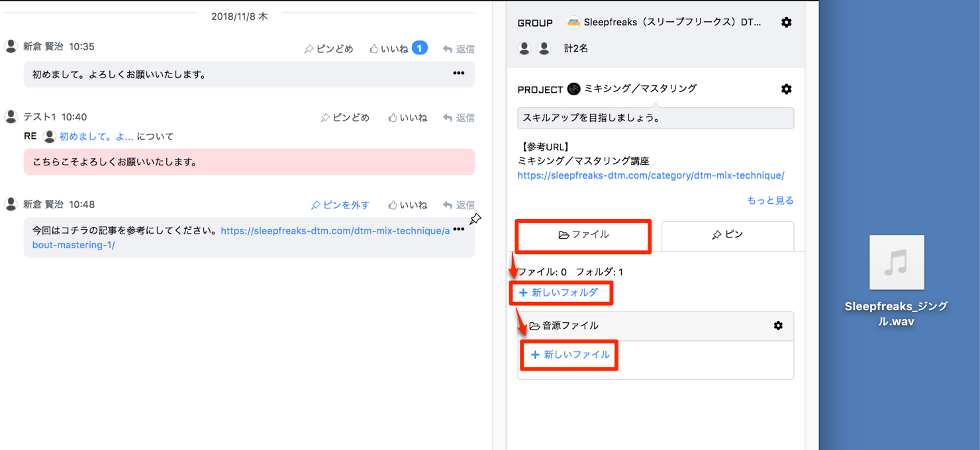The height and width of the screenshot is (450, 980).
Task: Create a new folder with 新しいフォルダ
Action: click(559, 292)
